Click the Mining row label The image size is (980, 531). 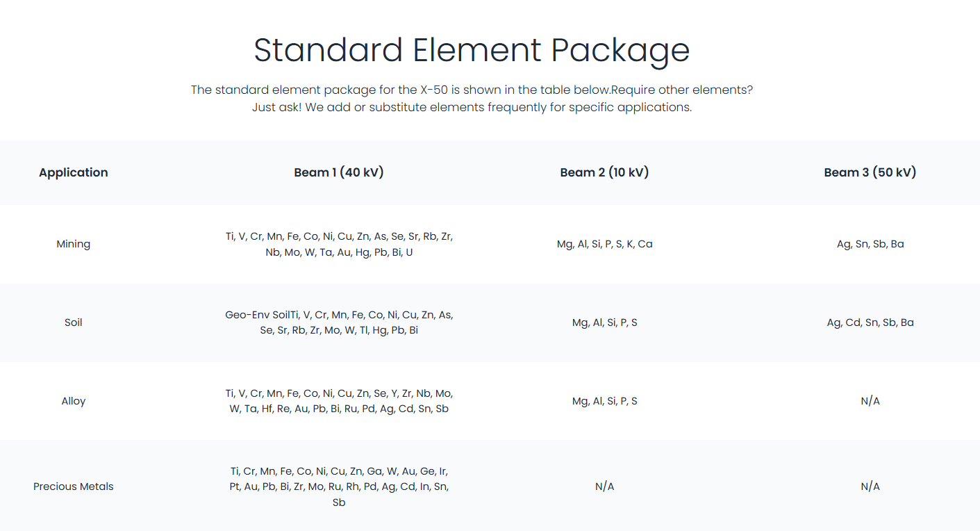point(74,244)
